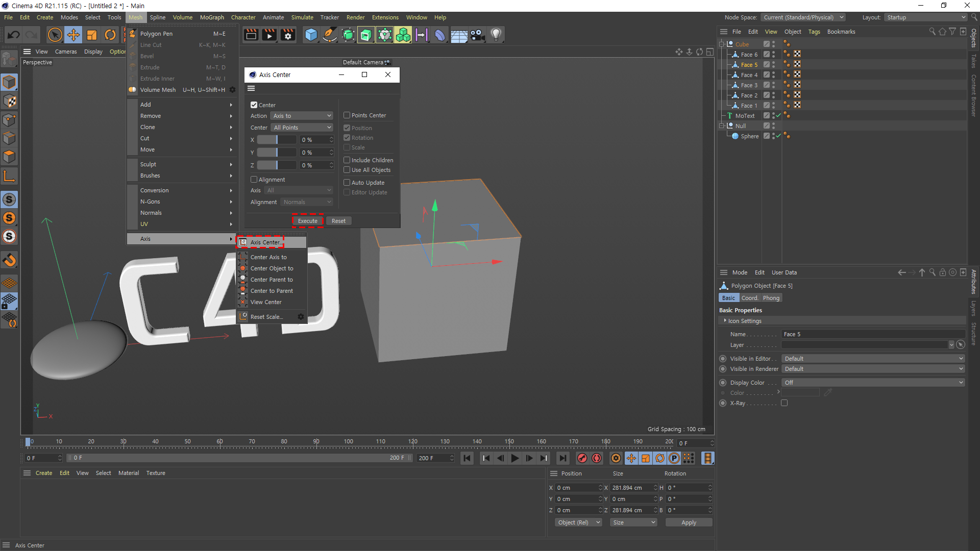The height and width of the screenshot is (551, 980).
Task: Open the Center 'All Points' dropdown
Action: point(302,128)
